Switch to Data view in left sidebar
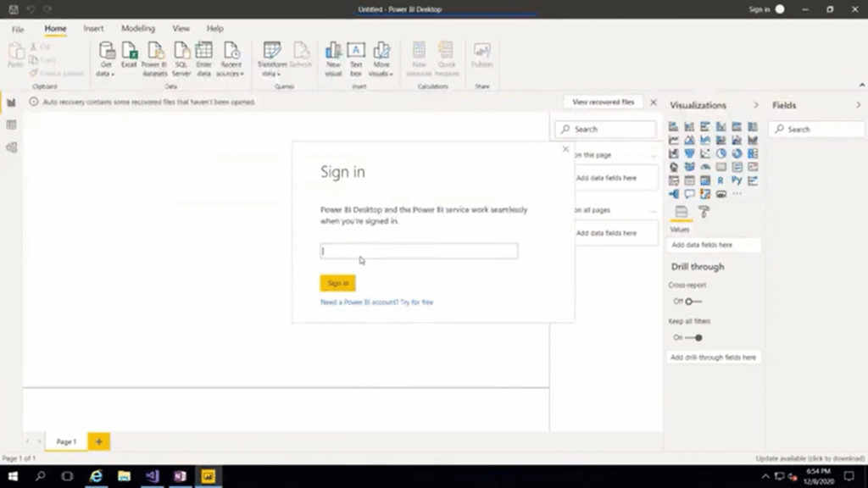The width and height of the screenshot is (868, 488). point(11,125)
